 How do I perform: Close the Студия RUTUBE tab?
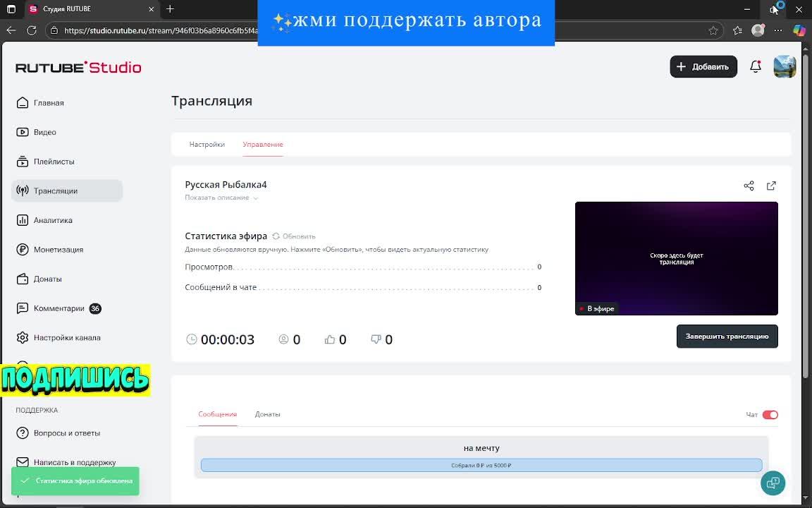(x=152, y=9)
